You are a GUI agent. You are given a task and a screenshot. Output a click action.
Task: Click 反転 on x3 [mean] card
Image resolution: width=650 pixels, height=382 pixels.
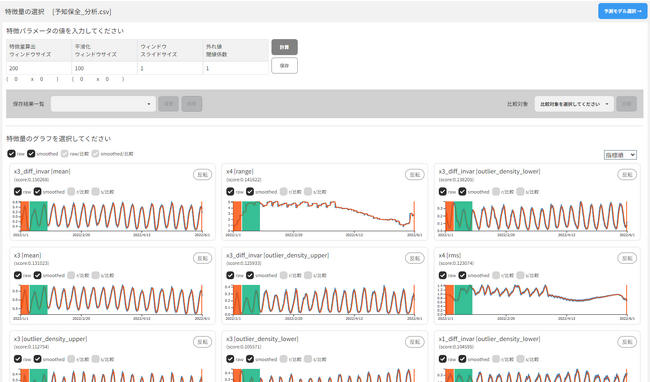pyautogui.click(x=203, y=258)
